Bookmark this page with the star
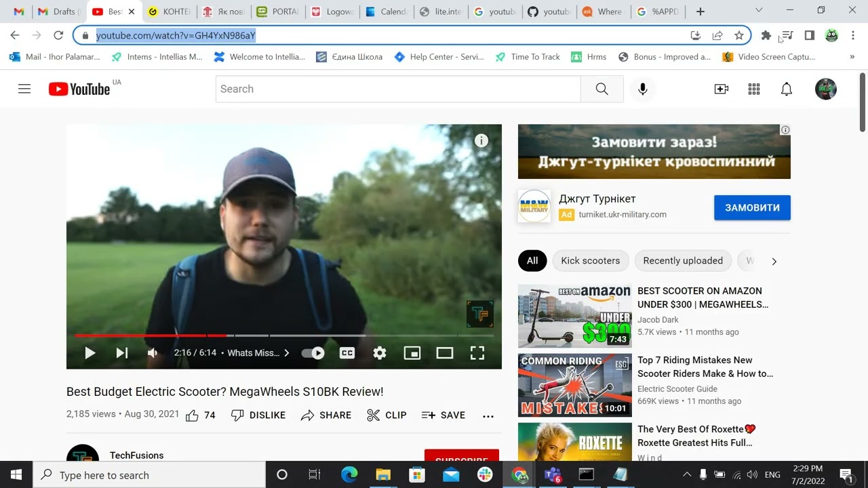This screenshot has width=868, height=488. (739, 35)
